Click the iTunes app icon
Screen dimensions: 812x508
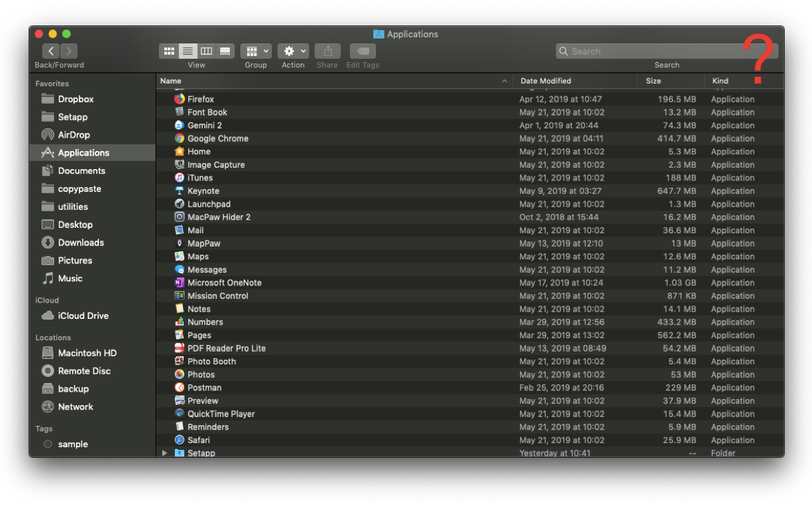(x=180, y=178)
